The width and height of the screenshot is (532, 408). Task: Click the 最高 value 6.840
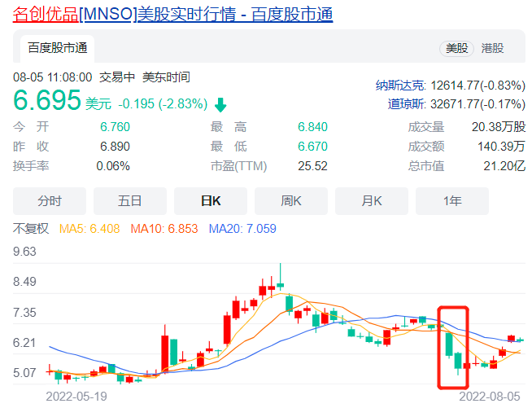point(312,127)
